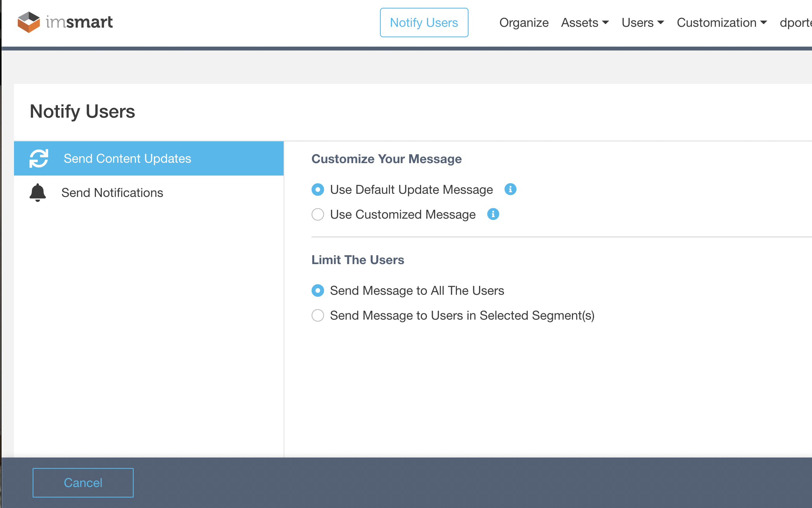Click the circular arrows icon in the sidebar
This screenshot has height=508, width=812.
[39, 158]
